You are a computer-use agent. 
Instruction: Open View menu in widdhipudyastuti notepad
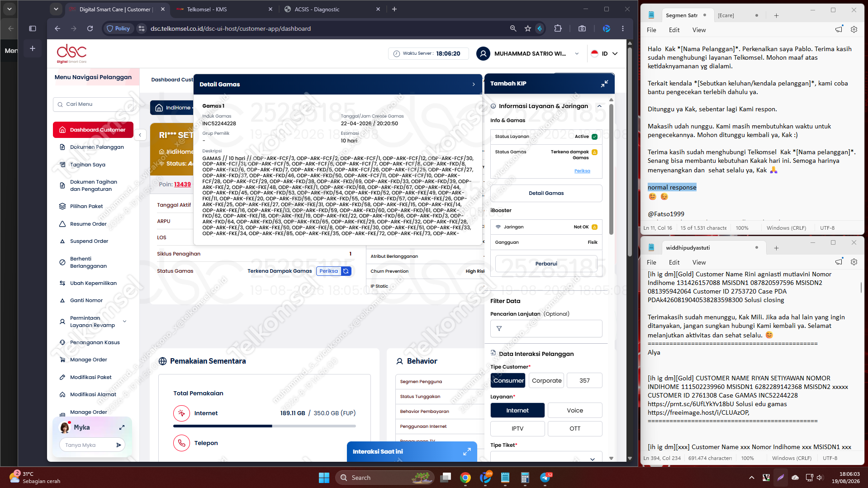(x=699, y=262)
